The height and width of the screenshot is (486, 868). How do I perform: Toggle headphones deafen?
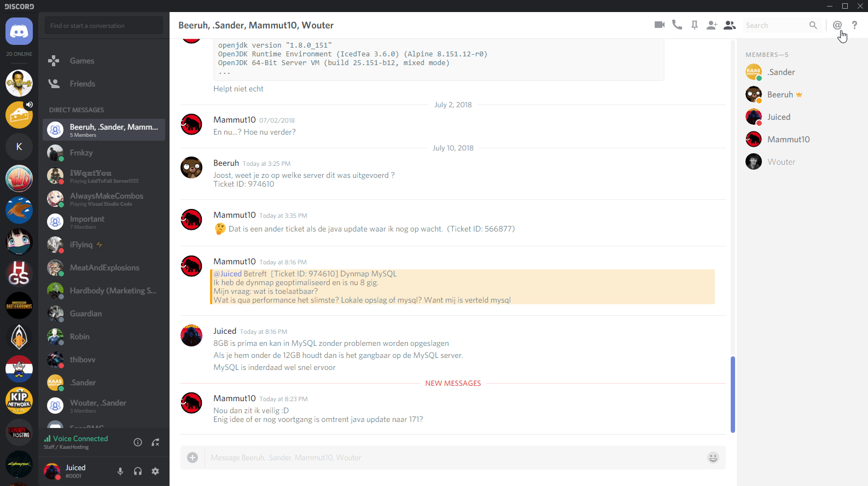point(138,471)
